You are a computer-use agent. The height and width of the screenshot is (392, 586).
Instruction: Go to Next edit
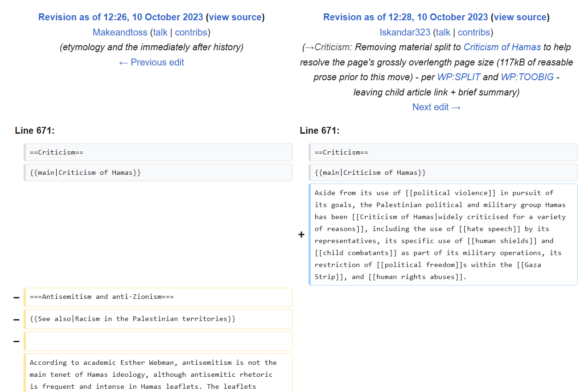pyautogui.click(x=437, y=107)
